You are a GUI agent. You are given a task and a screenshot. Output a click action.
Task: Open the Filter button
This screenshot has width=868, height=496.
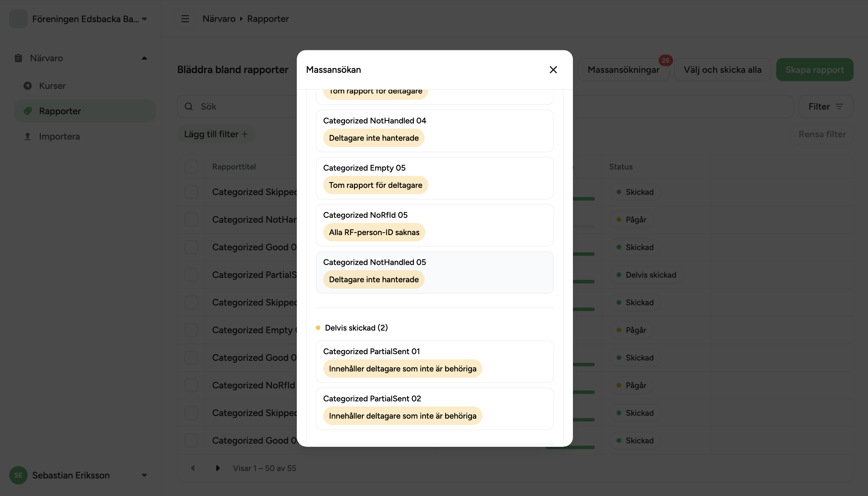pos(826,107)
